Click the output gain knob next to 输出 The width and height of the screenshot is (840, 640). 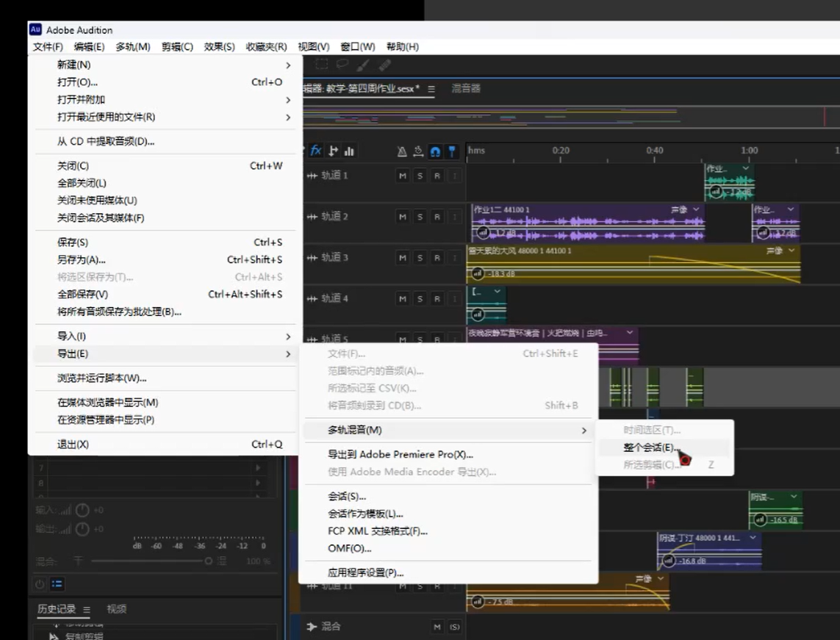click(x=82, y=529)
